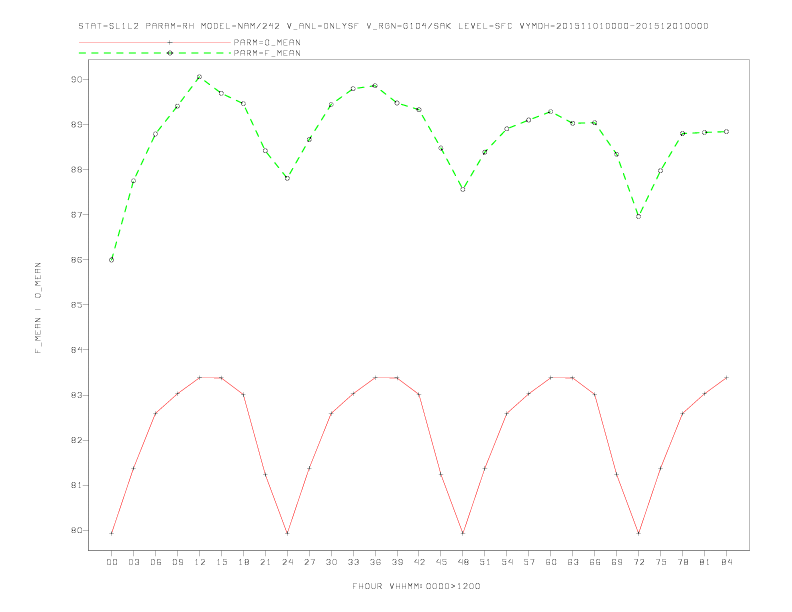This screenshot has width=792, height=612.
Task: Click the circle marker on the green dashed legend line
Action: 170,53
